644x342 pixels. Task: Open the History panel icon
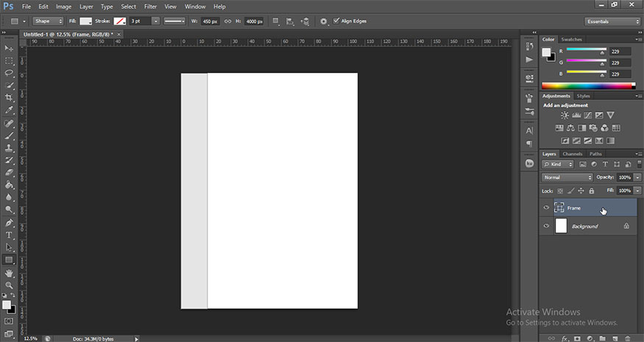(x=529, y=47)
